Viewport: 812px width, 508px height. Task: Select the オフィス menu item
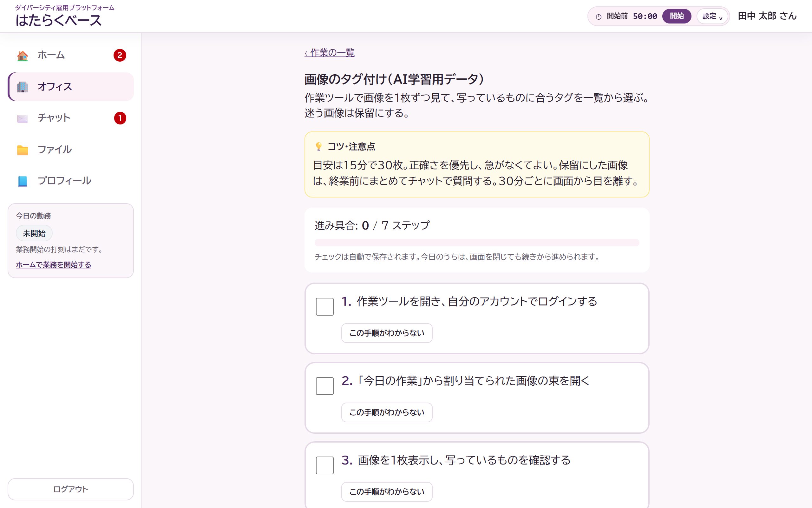pyautogui.click(x=71, y=87)
